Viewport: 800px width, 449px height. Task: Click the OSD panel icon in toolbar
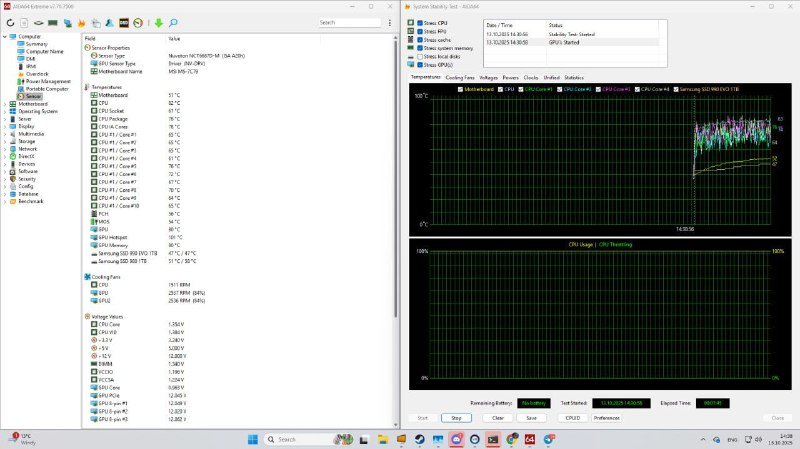tap(124, 23)
